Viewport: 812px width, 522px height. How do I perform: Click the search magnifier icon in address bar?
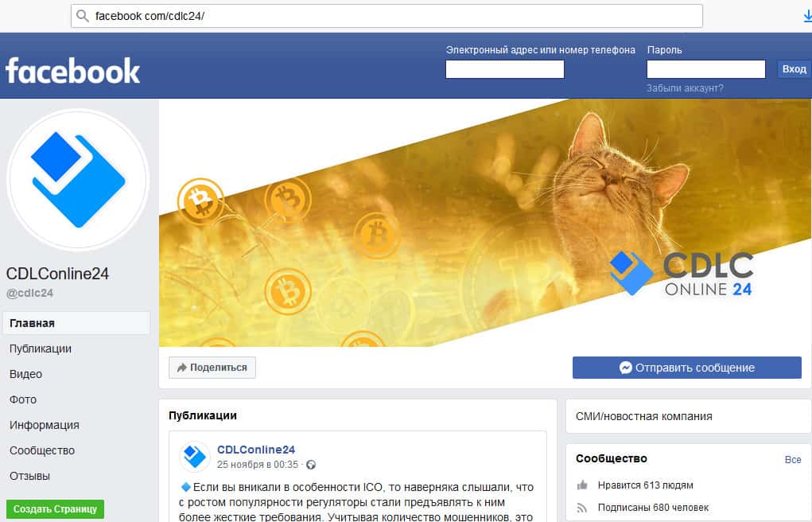pyautogui.click(x=83, y=16)
